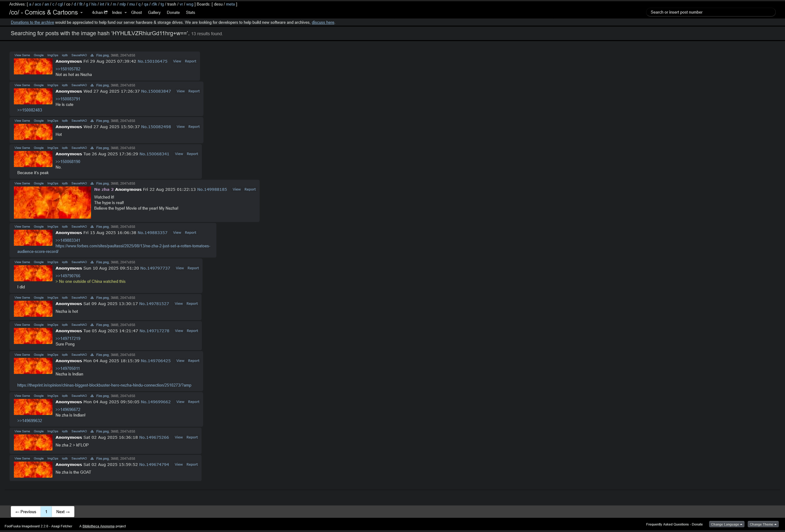Open the Forbes rotten tomatoes article link
Screen dimensions: 785x532
pos(132,246)
